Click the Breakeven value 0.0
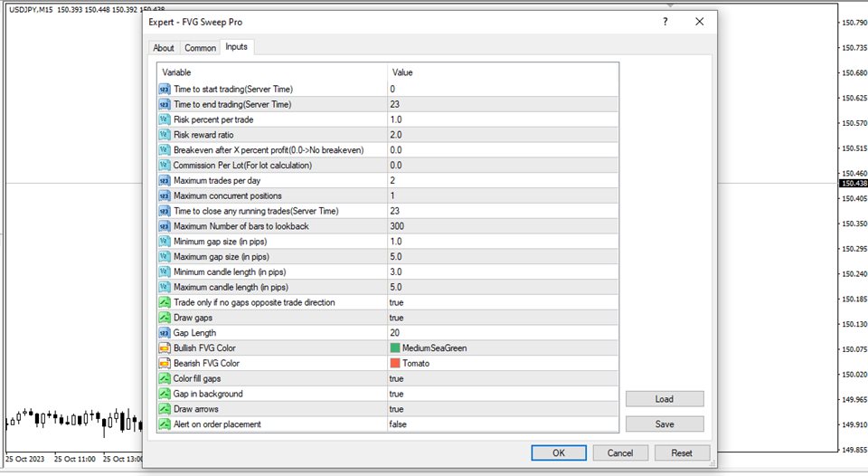Image resolution: width=868 pixels, height=476 pixels. pyautogui.click(x=396, y=150)
